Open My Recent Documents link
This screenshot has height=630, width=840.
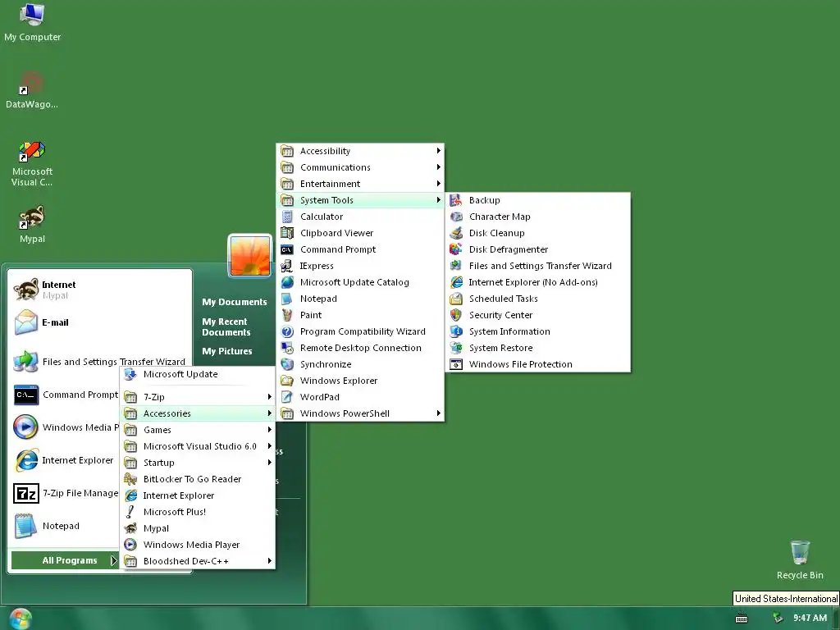[226, 326]
